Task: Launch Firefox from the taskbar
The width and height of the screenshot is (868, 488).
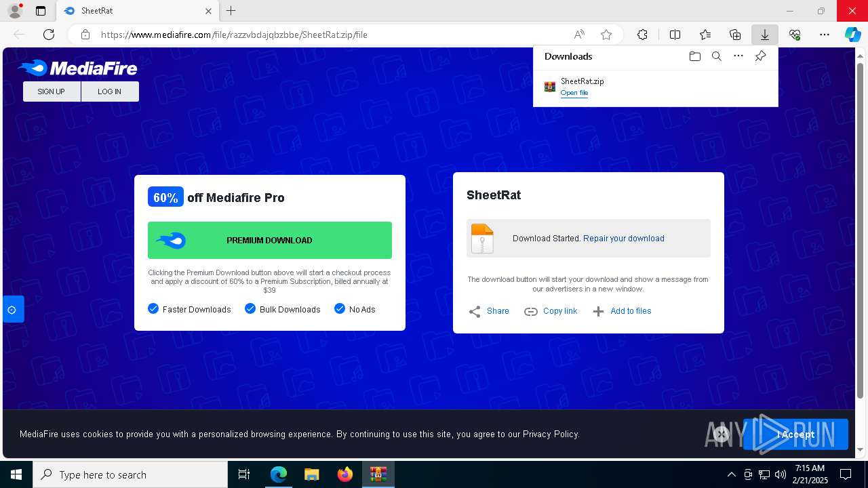Action: 345,474
